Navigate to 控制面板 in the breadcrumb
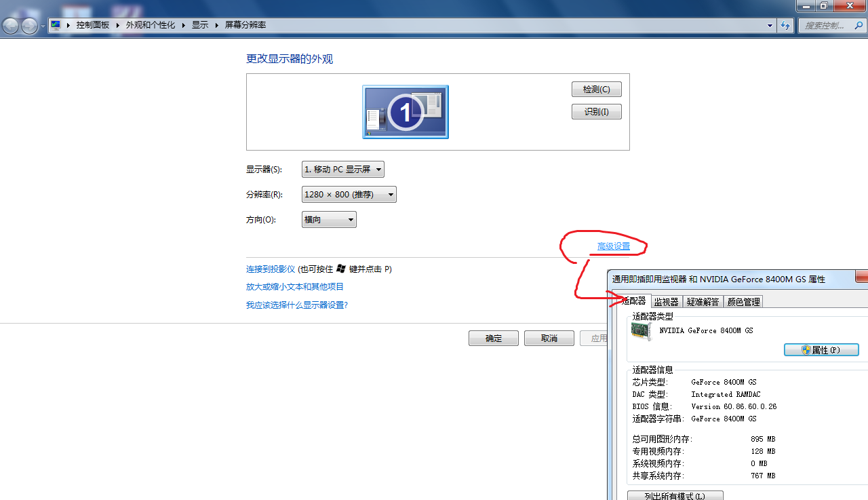This screenshot has width=868, height=500. (93, 25)
